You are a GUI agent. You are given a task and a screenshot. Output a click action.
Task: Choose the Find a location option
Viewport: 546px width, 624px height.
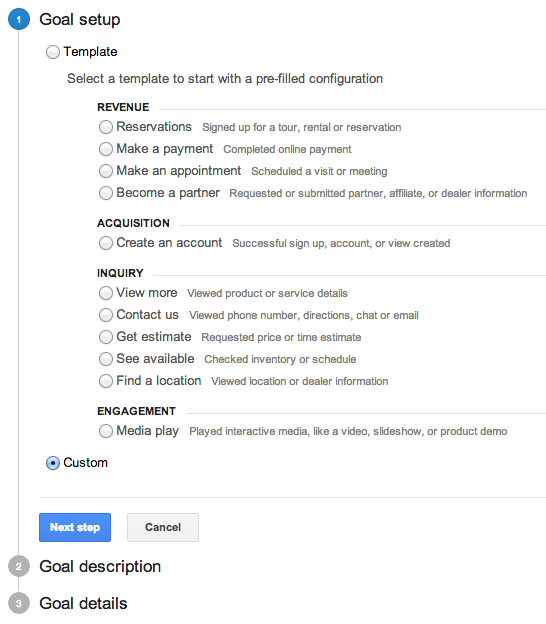[x=105, y=381]
